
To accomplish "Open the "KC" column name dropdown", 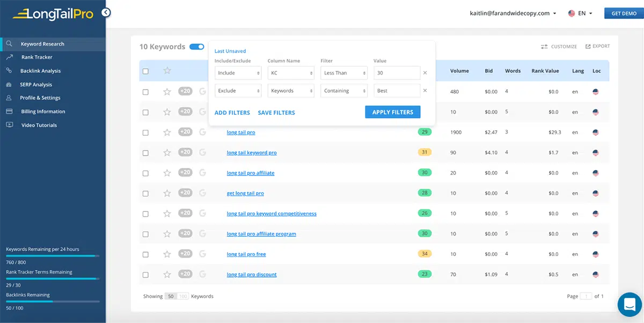I will (x=291, y=73).
